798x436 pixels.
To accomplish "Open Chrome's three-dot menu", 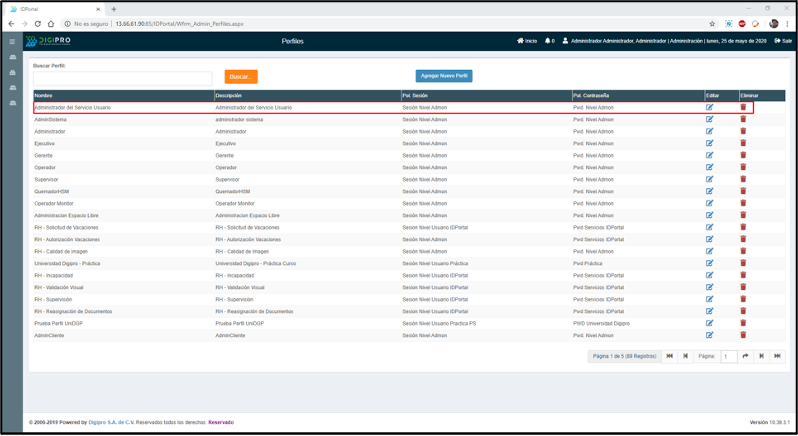I will click(787, 24).
